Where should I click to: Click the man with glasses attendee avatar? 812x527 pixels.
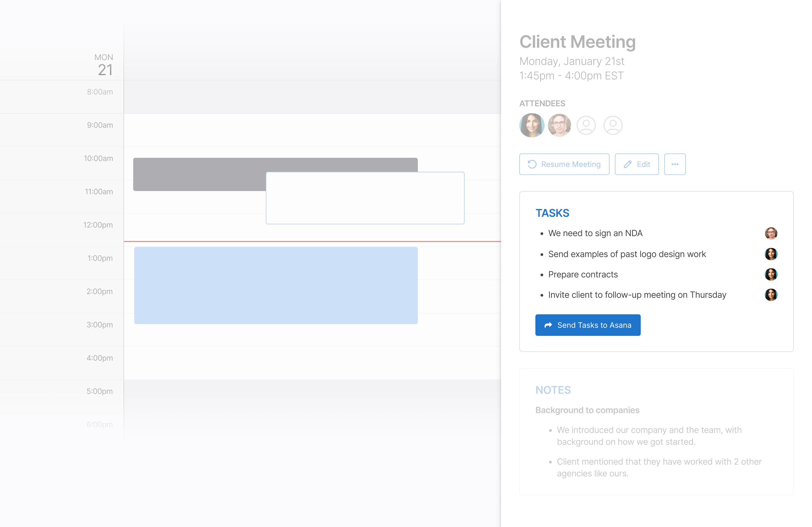559,125
